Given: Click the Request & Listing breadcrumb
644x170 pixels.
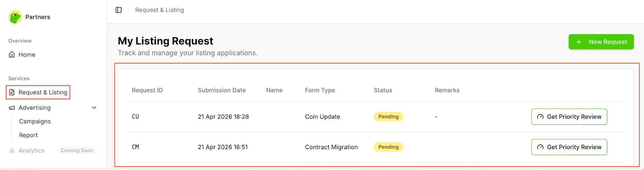Looking at the screenshot, I should pos(159,10).
